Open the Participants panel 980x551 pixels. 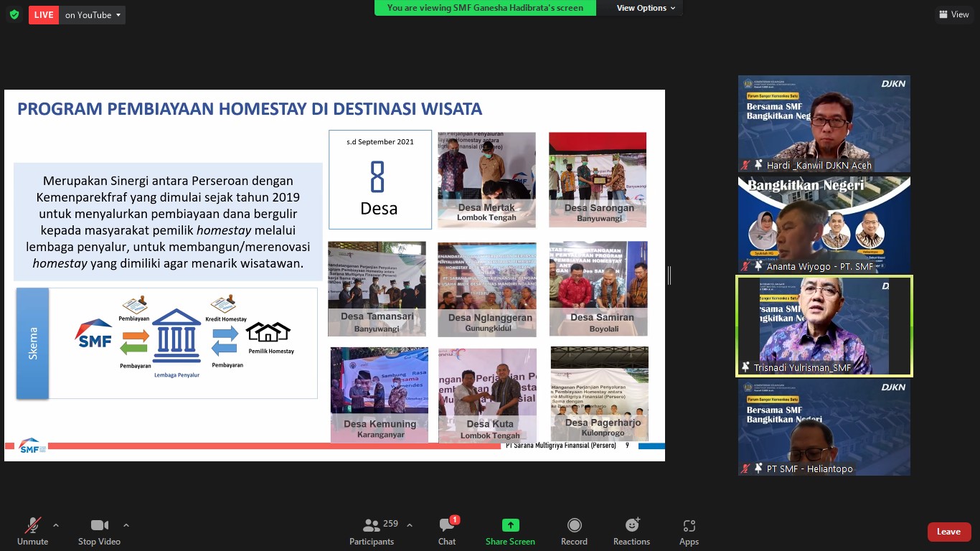(x=372, y=532)
